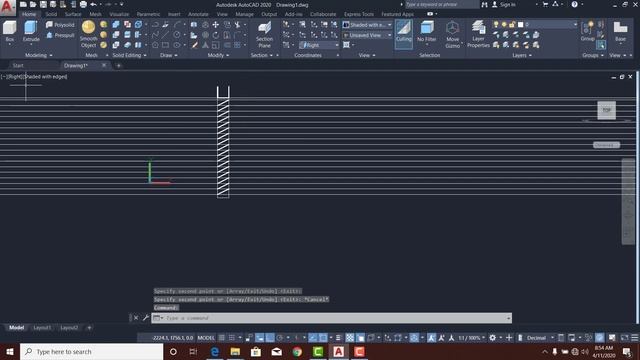Viewport: 640px width, 360px height.
Task: Expand the Solid Editing panel
Action: click(x=129, y=55)
